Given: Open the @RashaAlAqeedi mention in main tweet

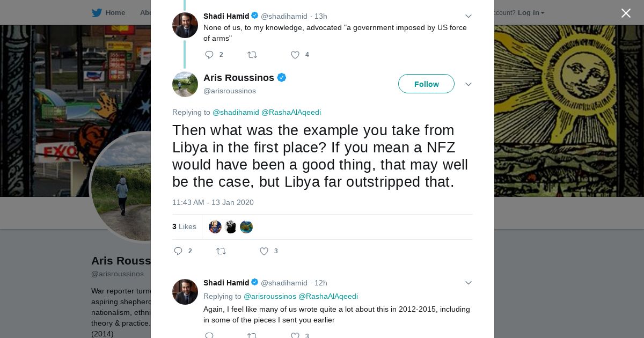Looking at the screenshot, I should (291, 112).
